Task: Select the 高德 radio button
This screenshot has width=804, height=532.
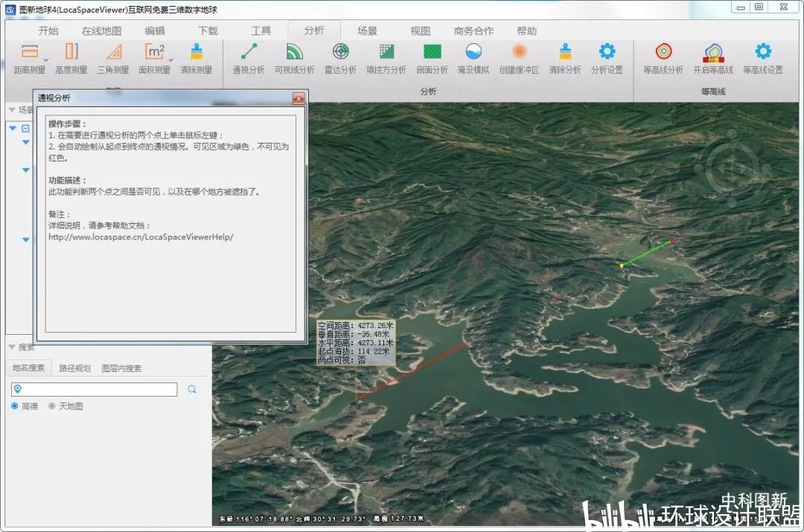Action: click(x=14, y=406)
